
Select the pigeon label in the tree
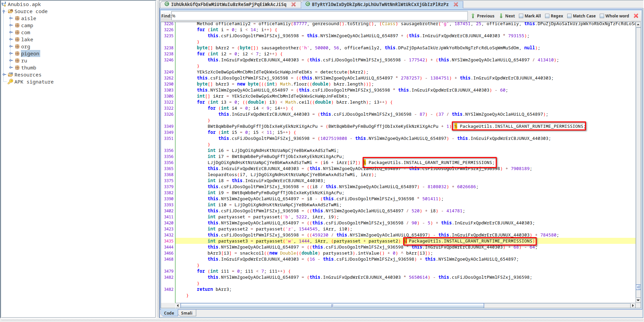[30, 54]
